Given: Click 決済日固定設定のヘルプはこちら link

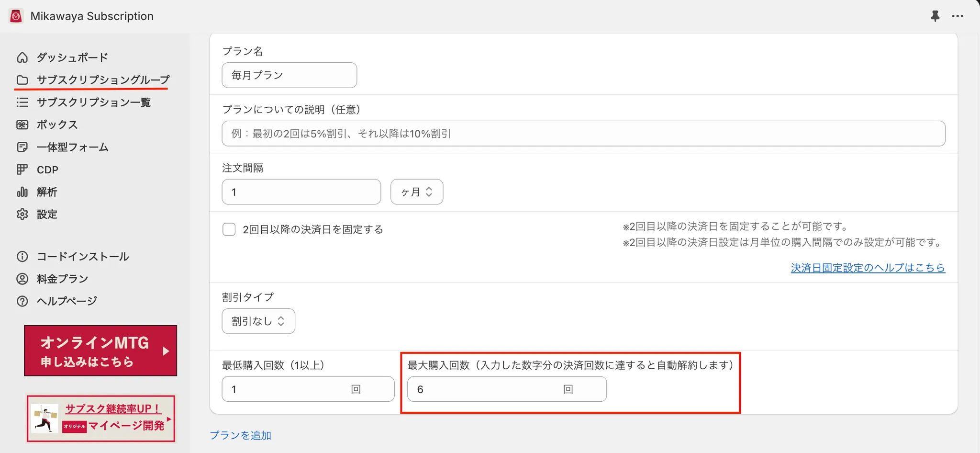Looking at the screenshot, I should click(868, 268).
